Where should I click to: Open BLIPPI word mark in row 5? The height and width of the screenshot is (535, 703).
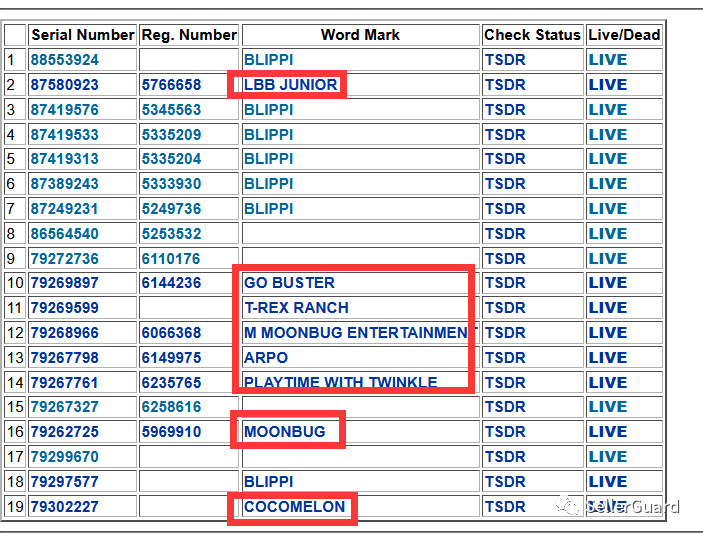point(269,159)
